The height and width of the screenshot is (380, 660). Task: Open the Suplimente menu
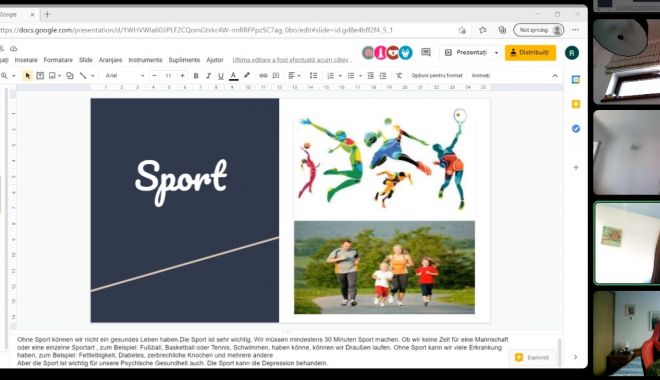pyautogui.click(x=184, y=60)
